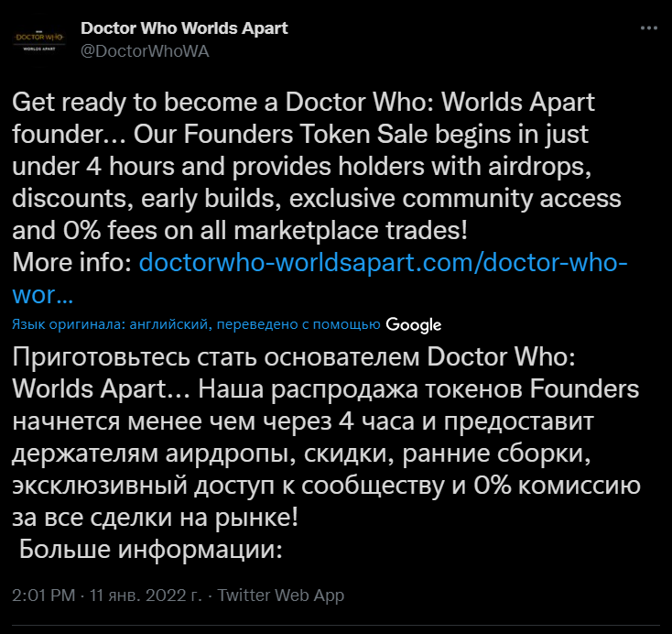
Task: Click the Russian translated tweet paragraph
Action: point(326,453)
